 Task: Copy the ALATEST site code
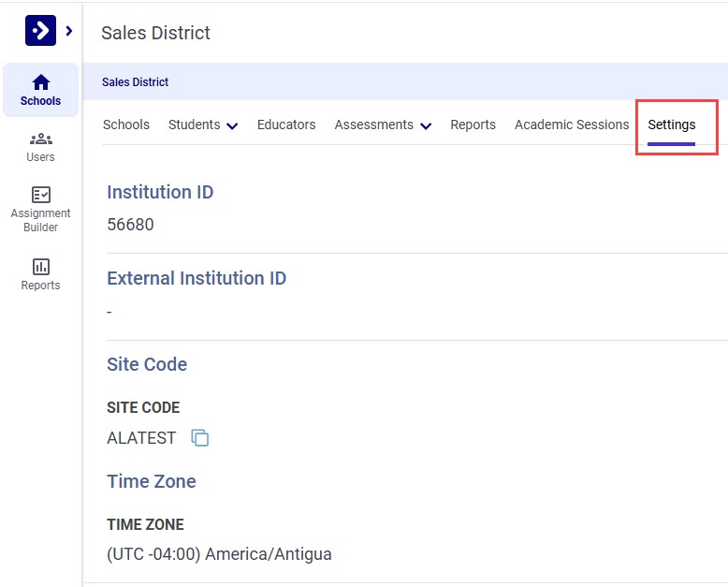click(x=199, y=438)
